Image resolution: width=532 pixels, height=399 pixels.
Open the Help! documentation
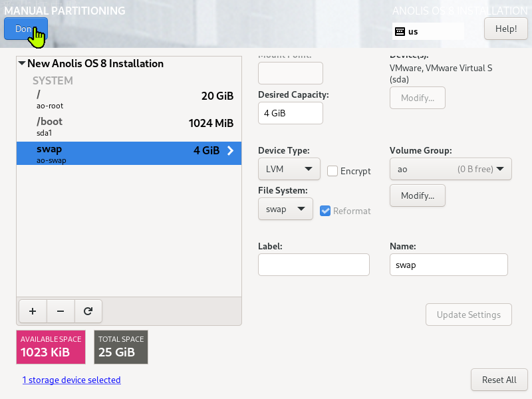[506, 29]
